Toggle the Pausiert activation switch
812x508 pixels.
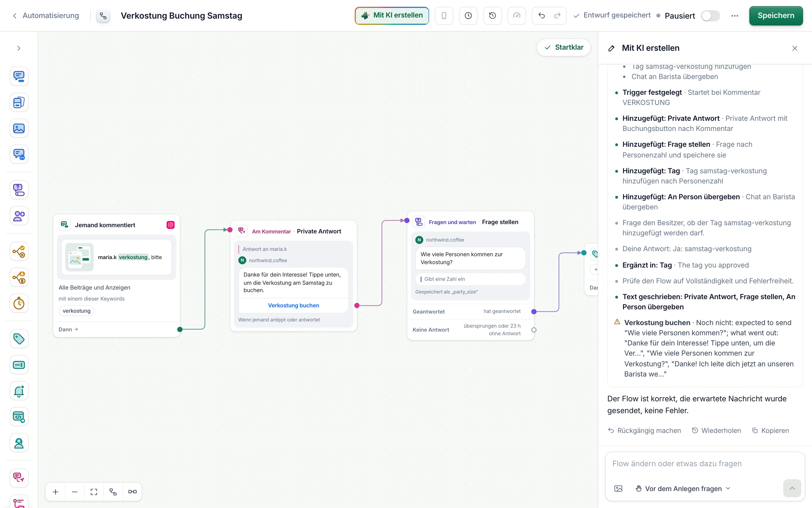(x=710, y=16)
